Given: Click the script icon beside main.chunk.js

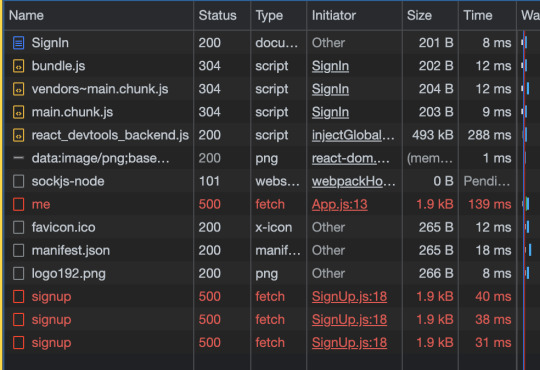Looking at the screenshot, I should (19, 112).
